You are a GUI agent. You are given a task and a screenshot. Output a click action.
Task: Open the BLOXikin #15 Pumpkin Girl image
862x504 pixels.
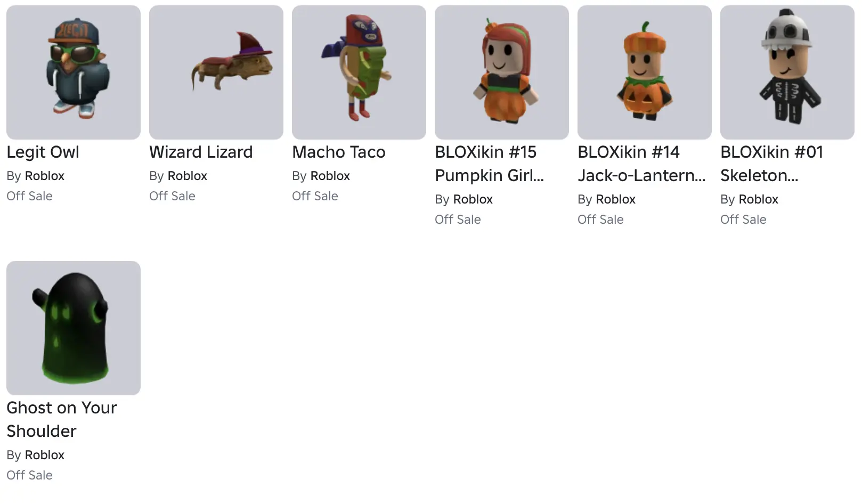tap(502, 72)
